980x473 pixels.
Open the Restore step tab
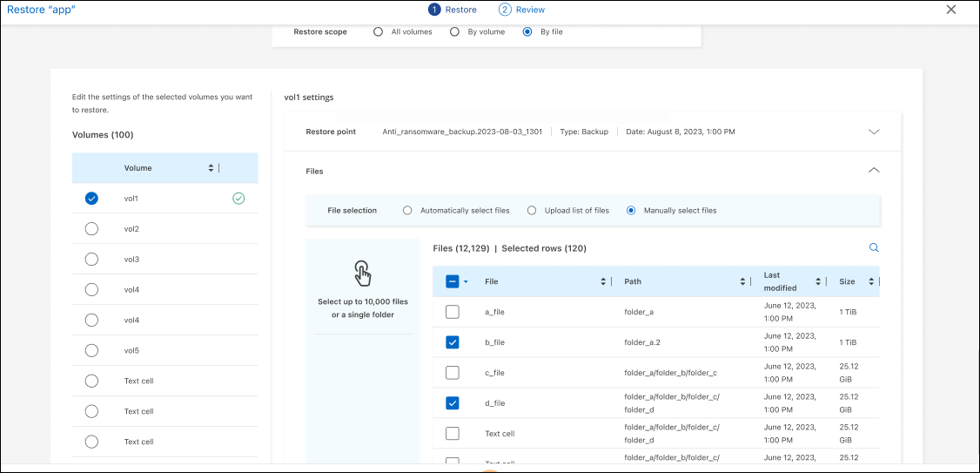pos(452,10)
